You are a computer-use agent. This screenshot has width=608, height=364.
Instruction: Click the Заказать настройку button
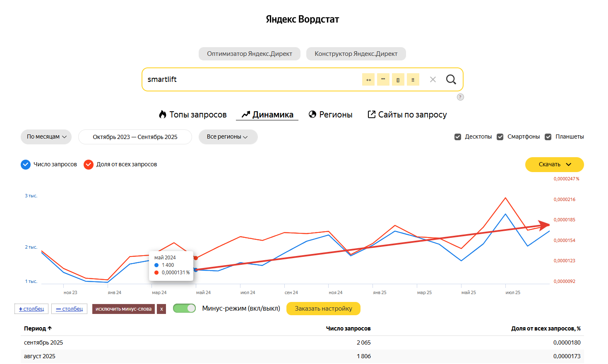(323, 309)
